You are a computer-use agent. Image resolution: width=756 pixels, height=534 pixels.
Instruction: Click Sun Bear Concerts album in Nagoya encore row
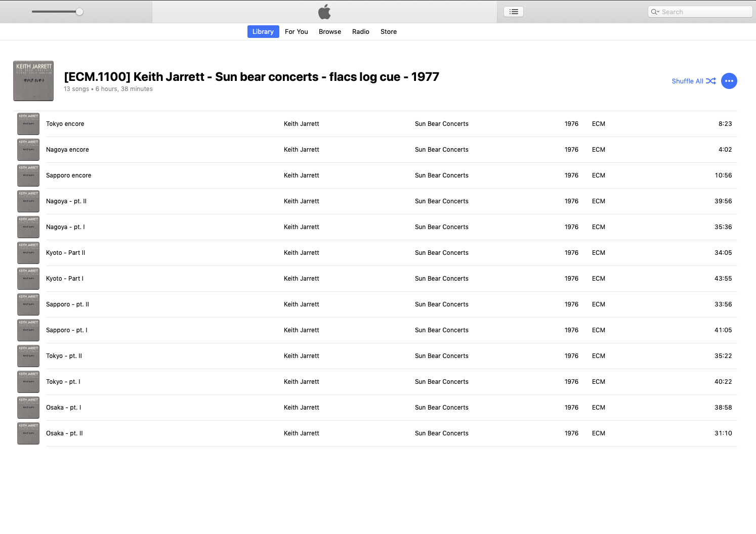point(442,150)
